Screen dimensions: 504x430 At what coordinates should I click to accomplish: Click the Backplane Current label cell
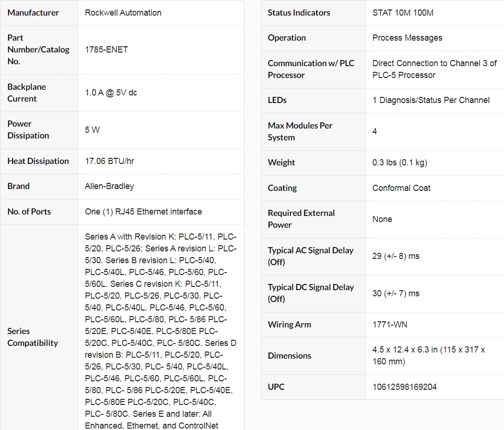39,93
